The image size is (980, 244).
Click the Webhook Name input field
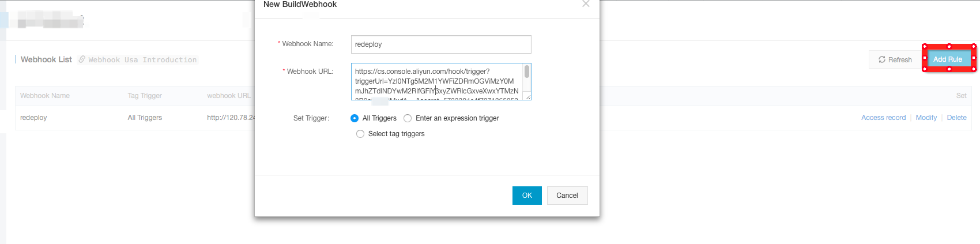(441, 44)
